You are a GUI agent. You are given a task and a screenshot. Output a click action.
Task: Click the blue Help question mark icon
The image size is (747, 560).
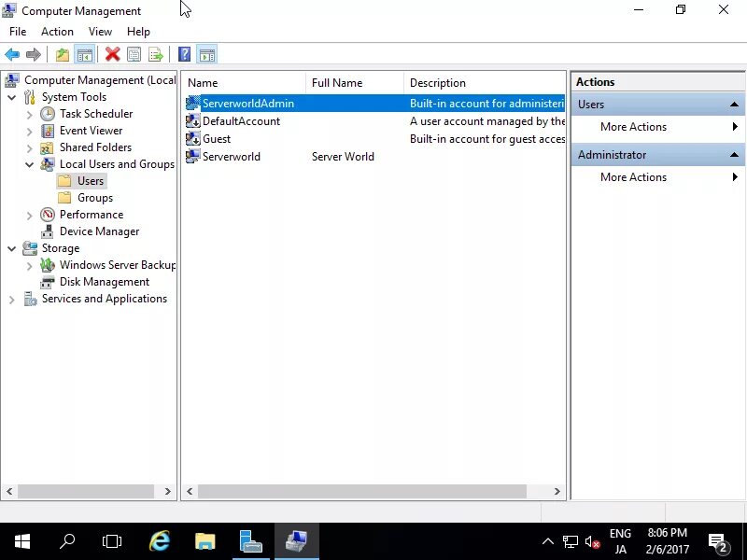pyautogui.click(x=184, y=54)
